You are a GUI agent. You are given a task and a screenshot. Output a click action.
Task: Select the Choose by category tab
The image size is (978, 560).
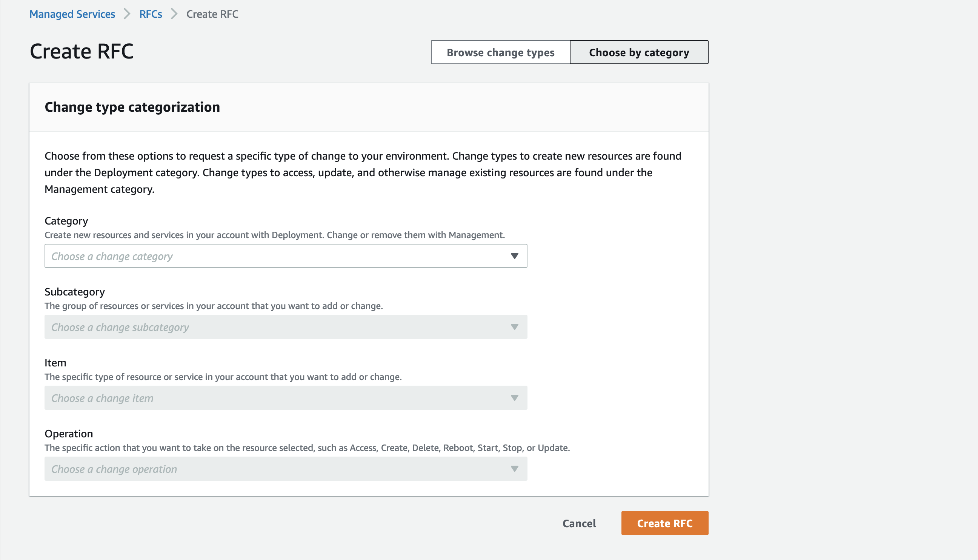pos(638,52)
